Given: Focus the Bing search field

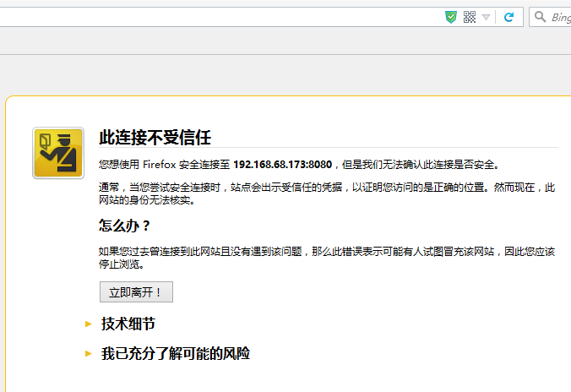Looking at the screenshot, I should [550, 17].
